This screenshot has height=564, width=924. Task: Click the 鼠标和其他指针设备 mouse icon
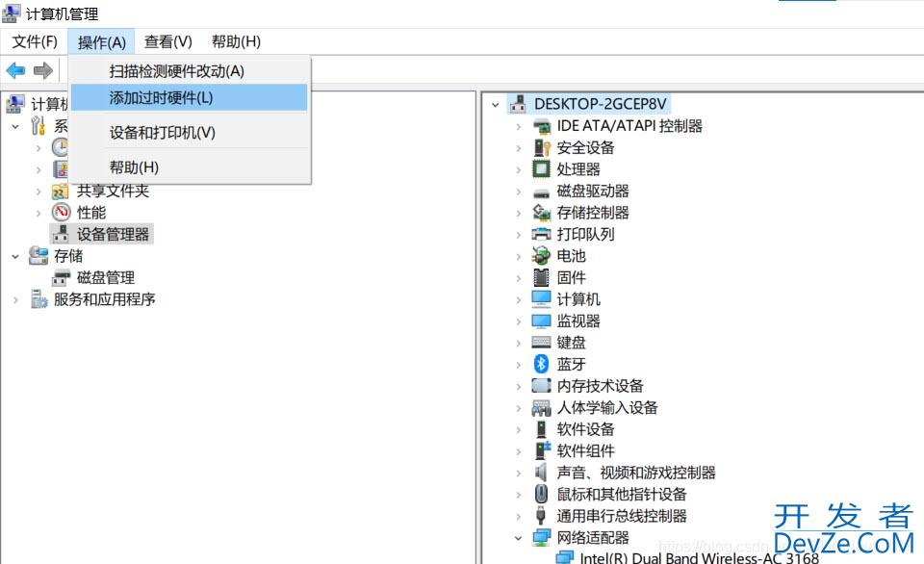[541, 494]
